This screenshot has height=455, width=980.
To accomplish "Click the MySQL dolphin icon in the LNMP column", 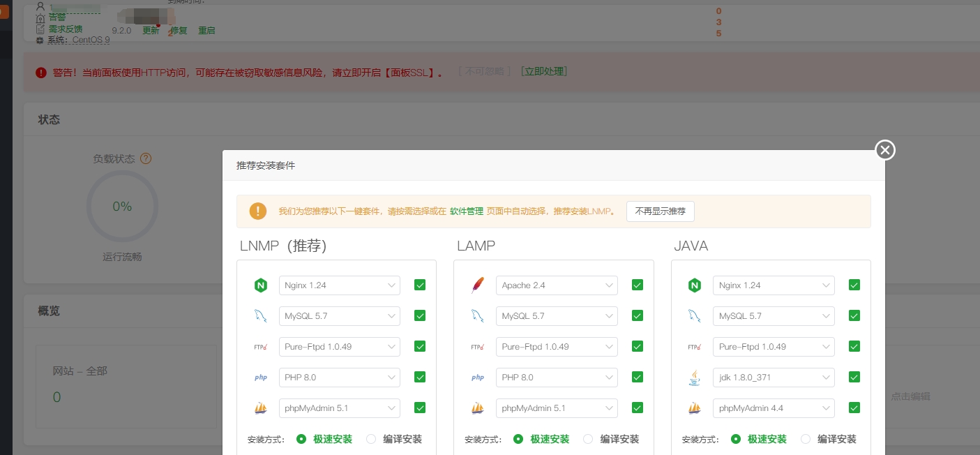I will tap(261, 315).
